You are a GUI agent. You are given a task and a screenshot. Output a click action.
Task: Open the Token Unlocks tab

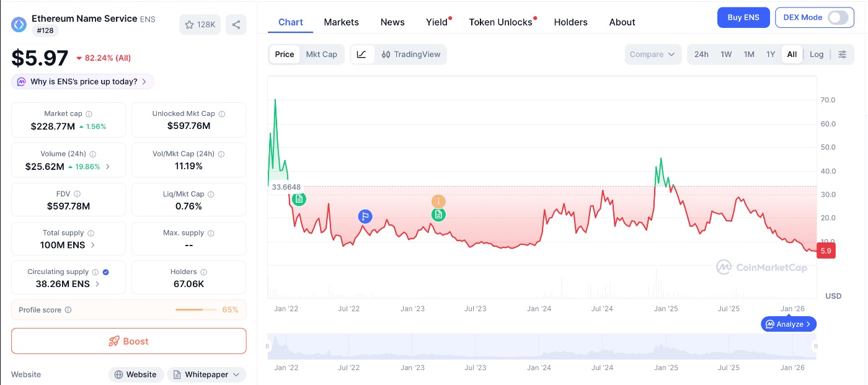click(500, 22)
